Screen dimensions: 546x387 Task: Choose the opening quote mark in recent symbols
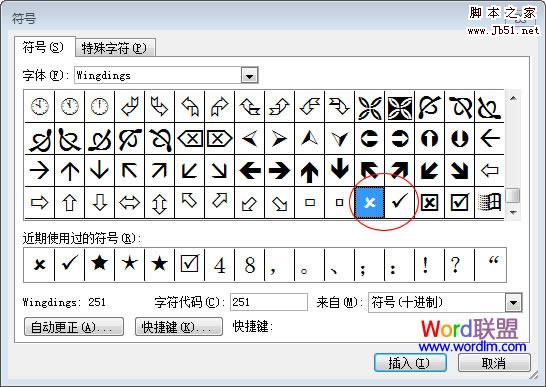point(490,264)
